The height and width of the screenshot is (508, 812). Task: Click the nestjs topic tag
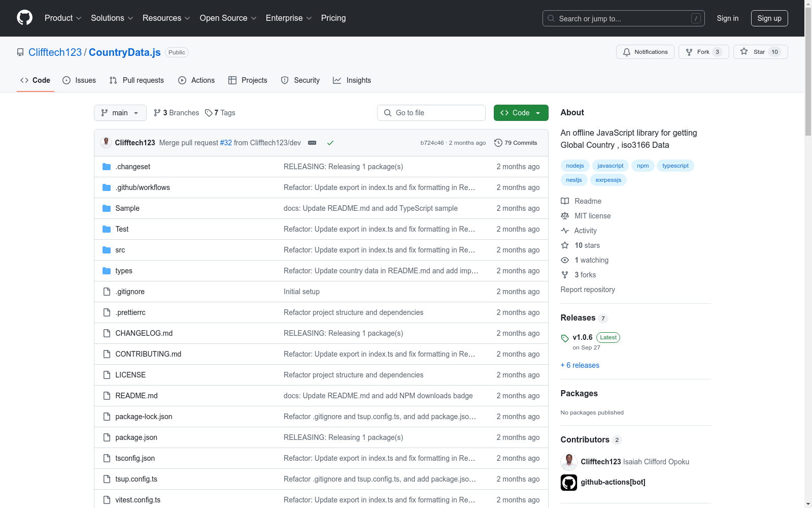pos(574,180)
